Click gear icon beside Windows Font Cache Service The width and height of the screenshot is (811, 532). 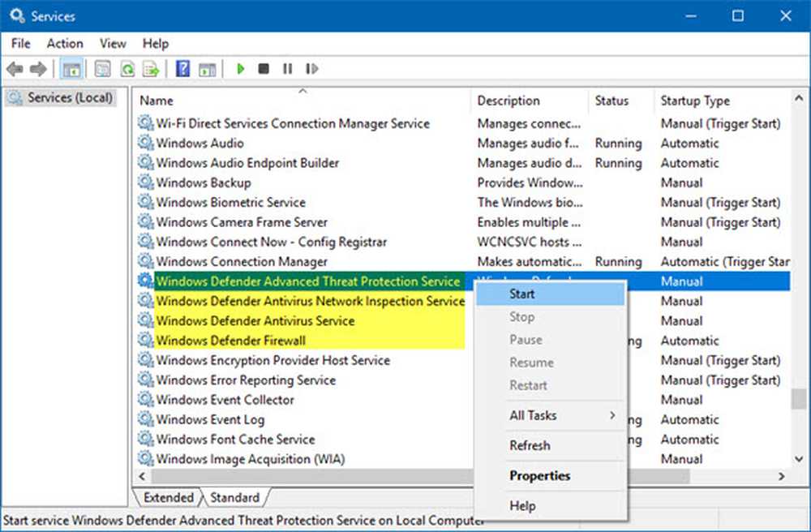[x=145, y=439]
